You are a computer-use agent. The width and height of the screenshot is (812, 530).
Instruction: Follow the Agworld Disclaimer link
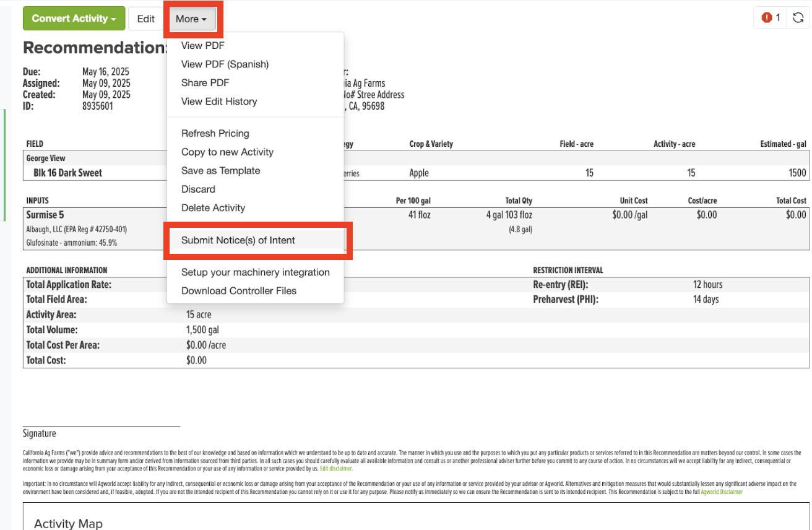click(x=722, y=492)
